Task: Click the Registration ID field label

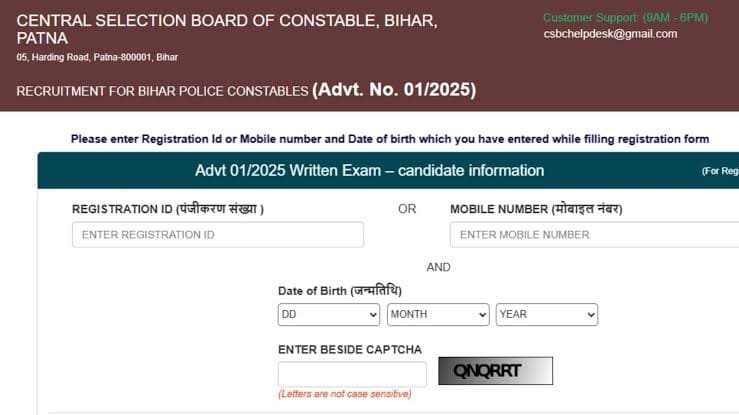Action: pyautogui.click(x=168, y=209)
